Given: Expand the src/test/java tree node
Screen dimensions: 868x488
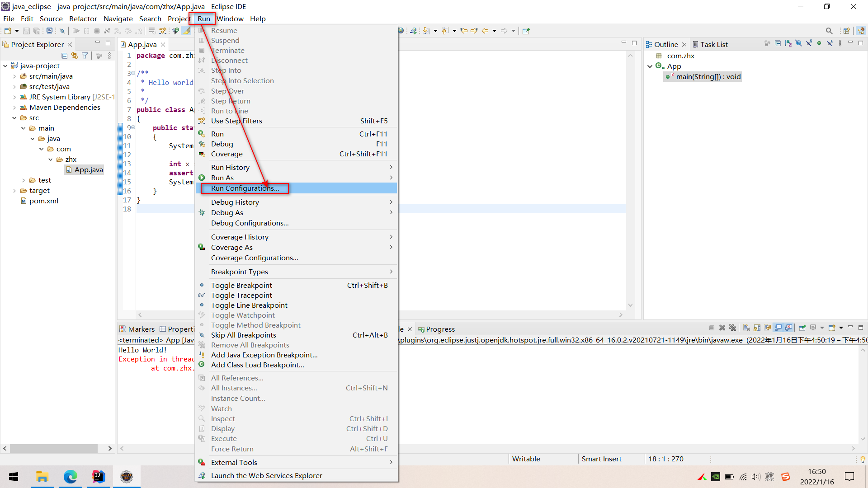Looking at the screenshot, I should tap(15, 86).
